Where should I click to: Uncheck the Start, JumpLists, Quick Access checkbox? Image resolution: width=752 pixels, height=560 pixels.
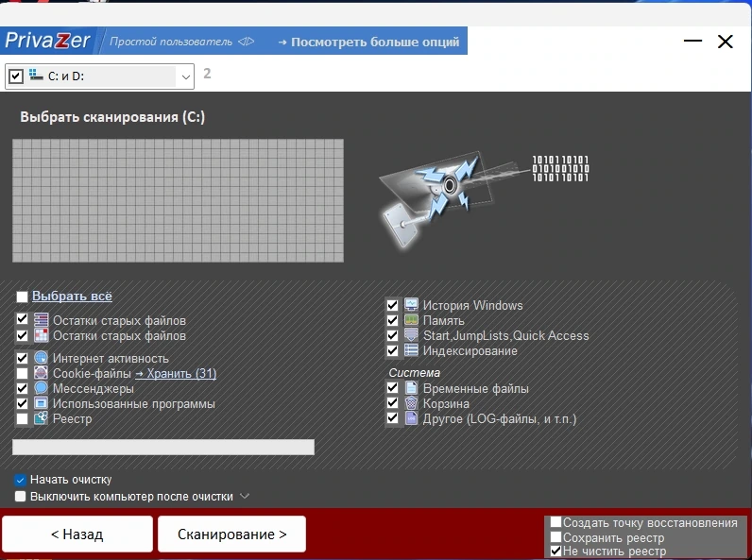pos(392,335)
